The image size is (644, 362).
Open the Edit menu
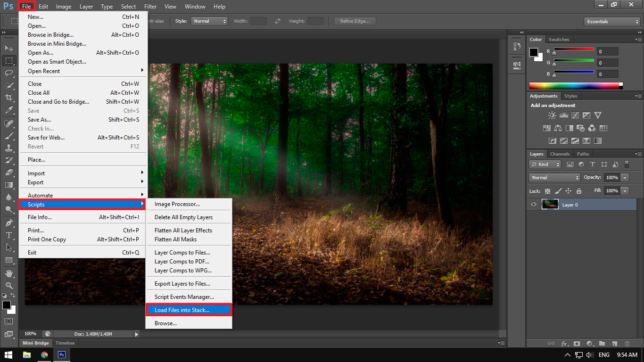click(x=43, y=7)
